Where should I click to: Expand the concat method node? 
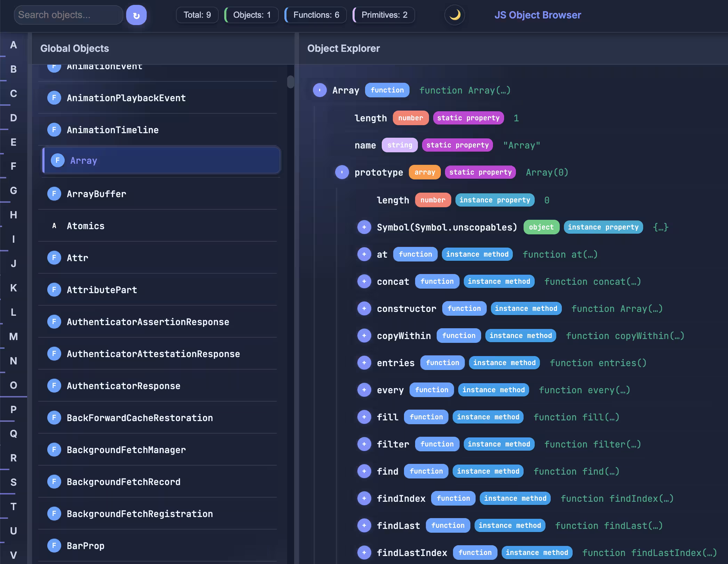click(364, 281)
